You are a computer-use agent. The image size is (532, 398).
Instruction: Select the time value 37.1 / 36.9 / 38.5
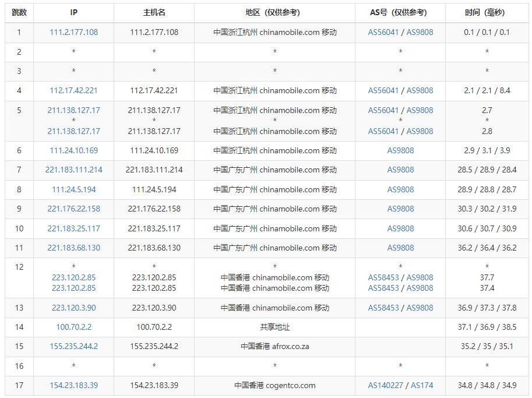tap(487, 327)
